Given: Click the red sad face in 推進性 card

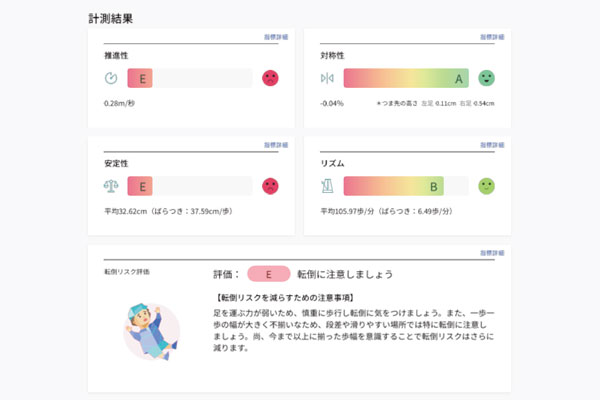Looking at the screenshot, I should [270, 78].
